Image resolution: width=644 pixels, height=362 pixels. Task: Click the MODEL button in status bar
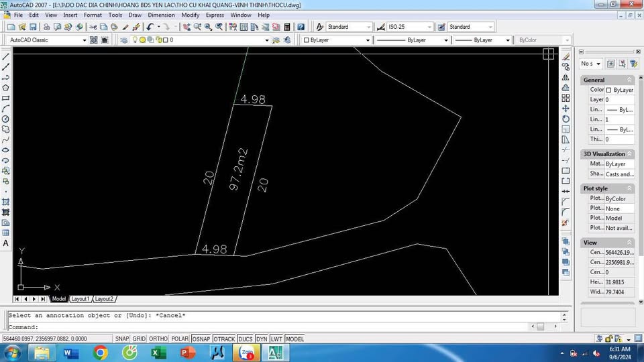294,339
